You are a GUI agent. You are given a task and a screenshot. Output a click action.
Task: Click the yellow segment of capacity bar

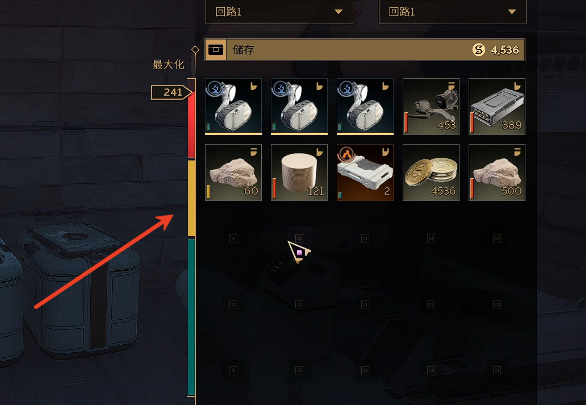191,198
